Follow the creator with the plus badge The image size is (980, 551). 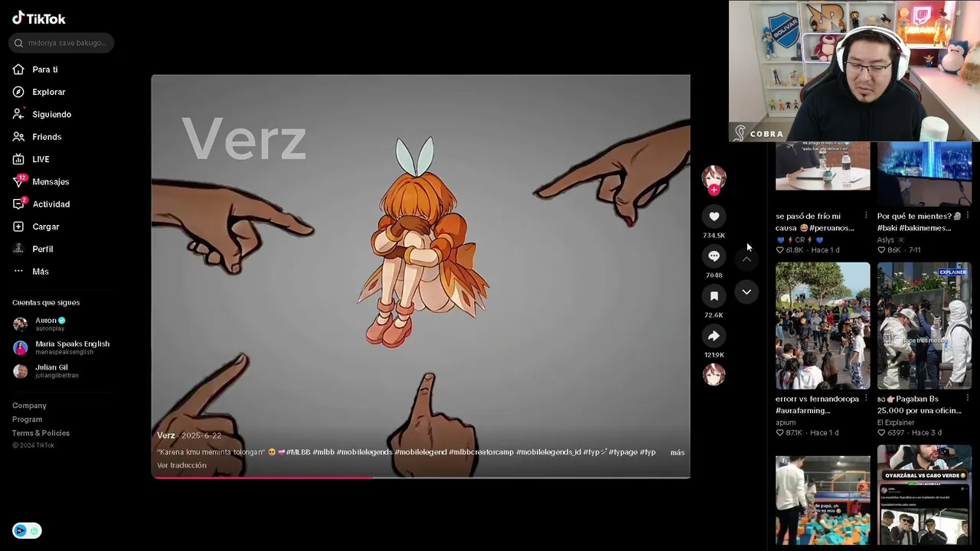click(714, 190)
